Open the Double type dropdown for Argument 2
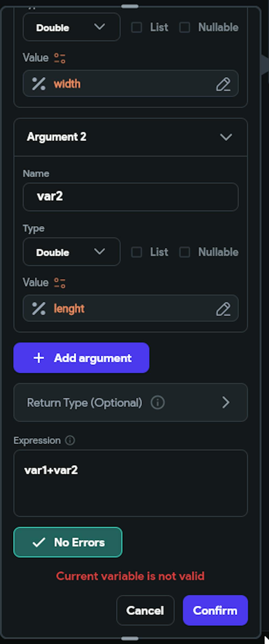 coord(71,252)
